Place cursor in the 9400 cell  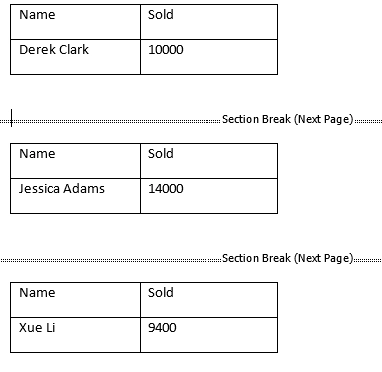tap(209, 335)
